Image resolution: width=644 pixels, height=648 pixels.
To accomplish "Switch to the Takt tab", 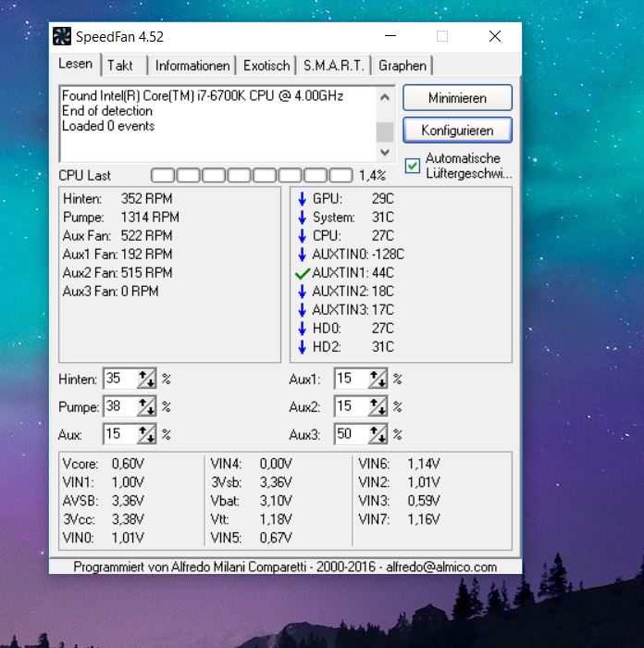I will pos(124,66).
